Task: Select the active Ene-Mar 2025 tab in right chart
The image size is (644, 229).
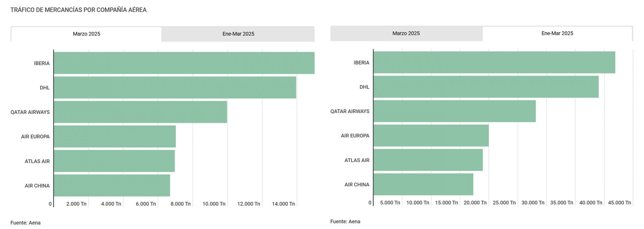Action: [x=557, y=33]
